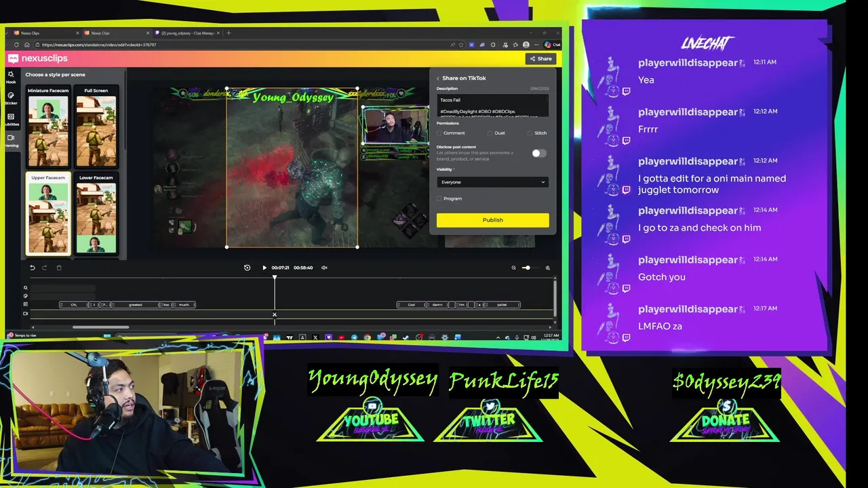Open the Framing tool in sidebar
The width and height of the screenshot is (868, 488).
[x=11, y=140]
